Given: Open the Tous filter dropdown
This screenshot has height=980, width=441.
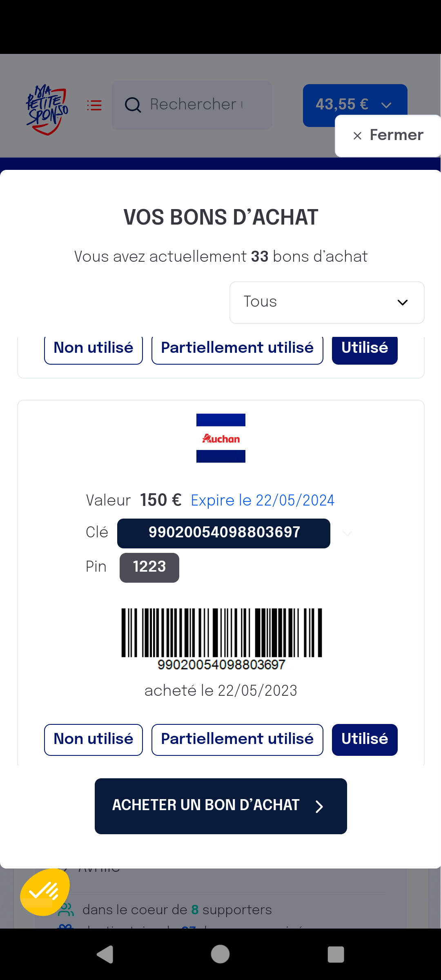Looking at the screenshot, I should pos(327,303).
